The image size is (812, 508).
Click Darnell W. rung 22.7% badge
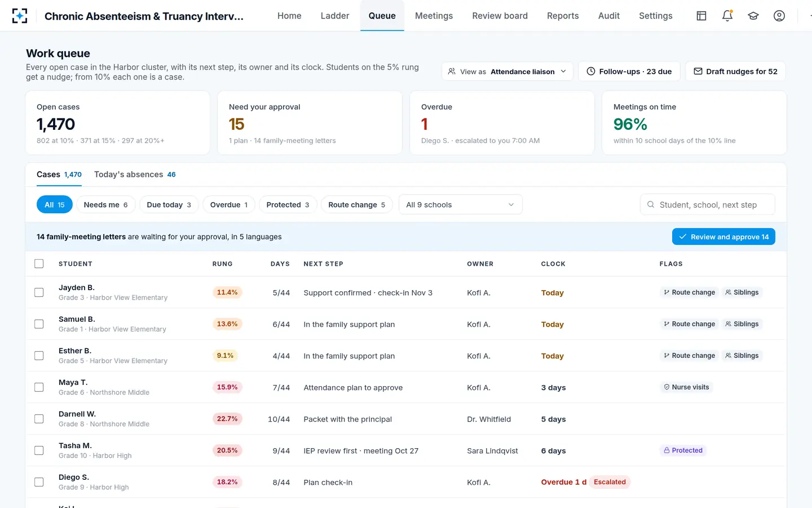(x=227, y=419)
